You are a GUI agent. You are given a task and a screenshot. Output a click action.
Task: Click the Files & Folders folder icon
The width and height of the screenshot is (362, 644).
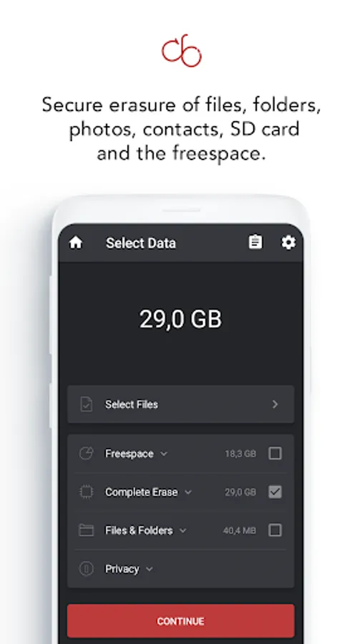click(86, 530)
